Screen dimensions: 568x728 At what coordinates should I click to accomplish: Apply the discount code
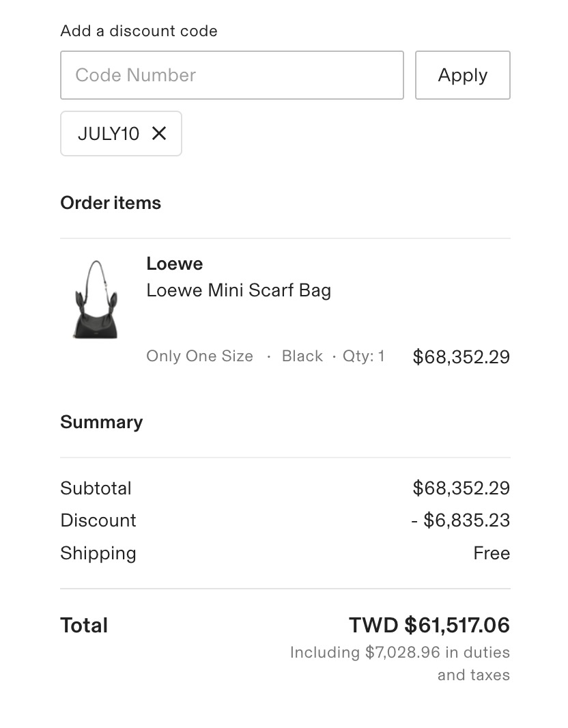(463, 75)
